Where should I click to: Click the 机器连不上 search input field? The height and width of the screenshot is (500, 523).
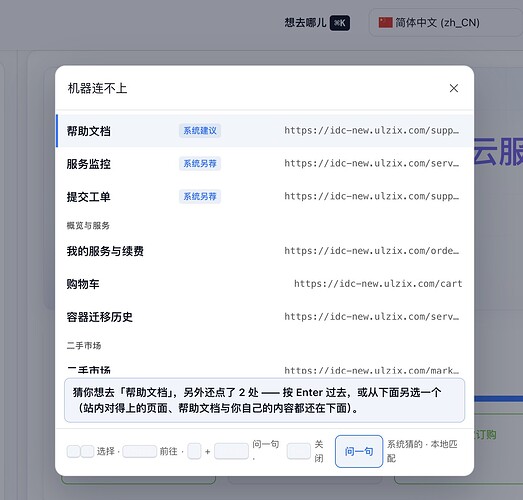point(253,88)
